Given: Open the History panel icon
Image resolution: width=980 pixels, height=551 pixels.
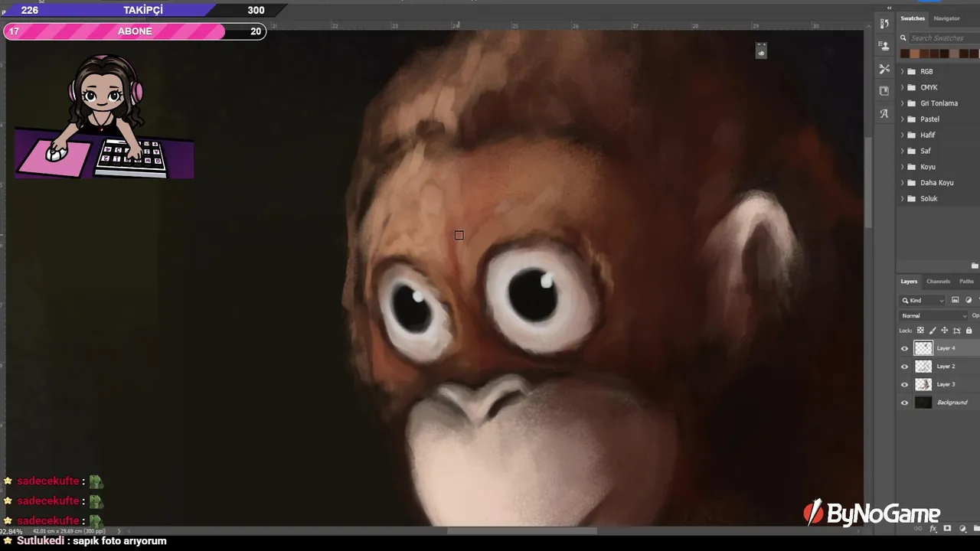Looking at the screenshot, I should click(884, 24).
